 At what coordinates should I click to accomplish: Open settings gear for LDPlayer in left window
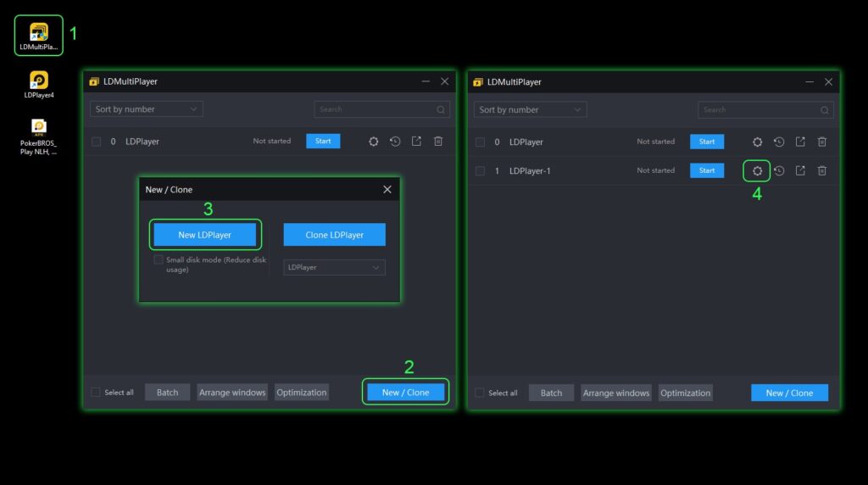pos(374,142)
